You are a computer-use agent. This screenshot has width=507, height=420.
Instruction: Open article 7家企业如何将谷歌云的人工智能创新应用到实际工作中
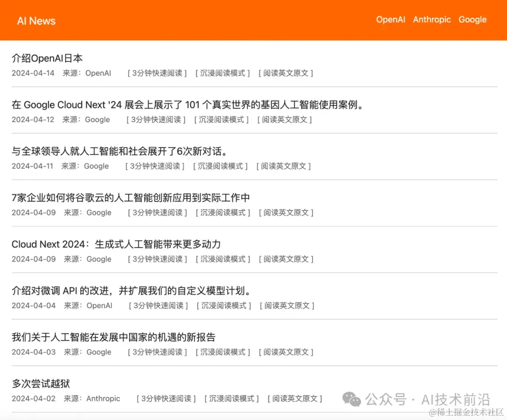tap(131, 198)
